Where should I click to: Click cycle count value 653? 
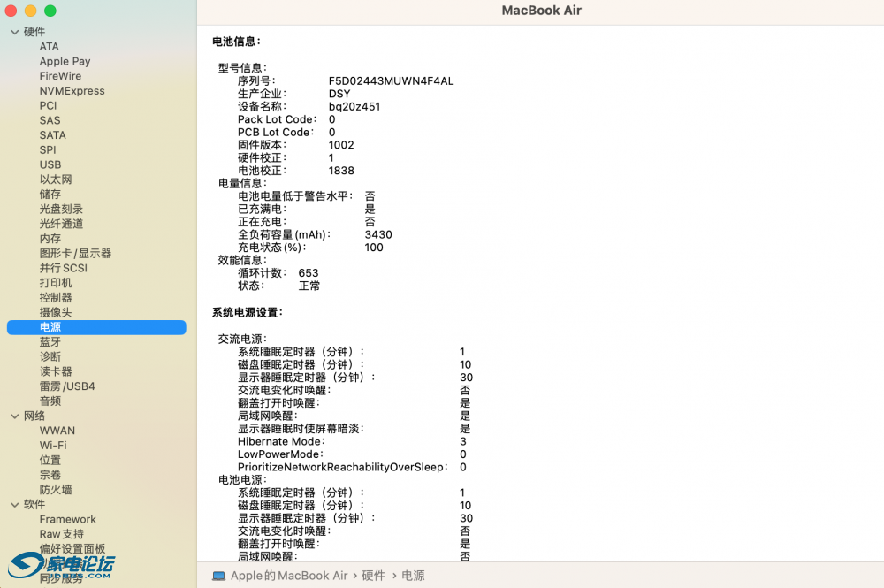[309, 273]
